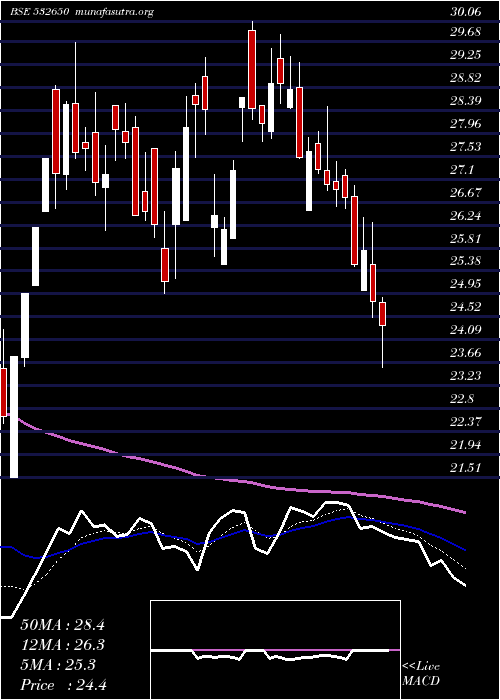Click inside the Live MACD inset chart

pos(275,650)
